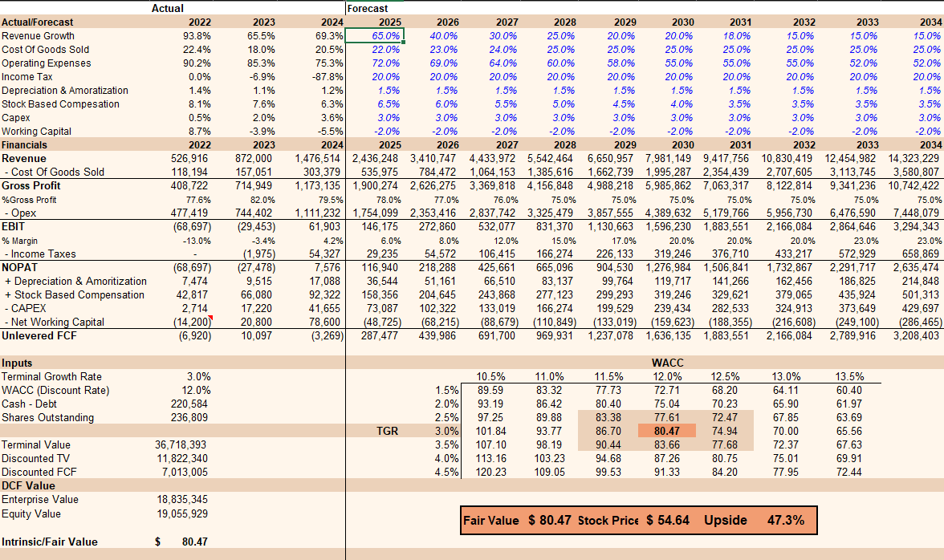The height and width of the screenshot is (560, 944).
Task: Click the Actual section header
Action: coord(167,8)
